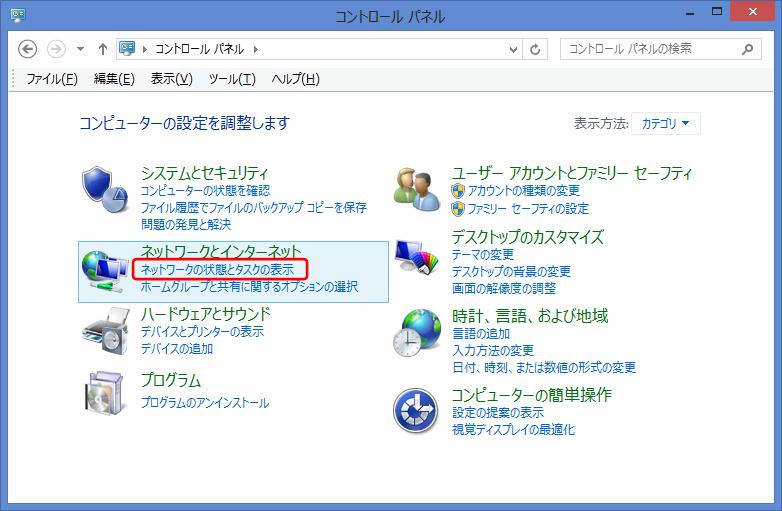Minimize the Control Panel window
The image size is (782, 511).
[x=690, y=12]
